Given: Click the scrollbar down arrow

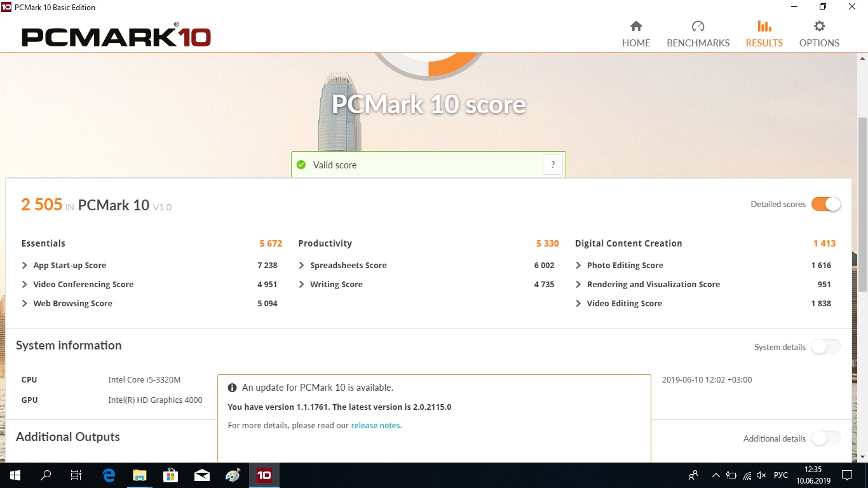Looking at the screenshot, I should point(862,457).
